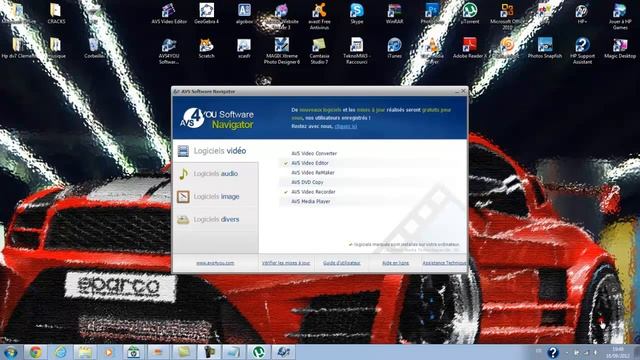
Task: Select AVS DVD Copy in the list
Action: point(307,182)
